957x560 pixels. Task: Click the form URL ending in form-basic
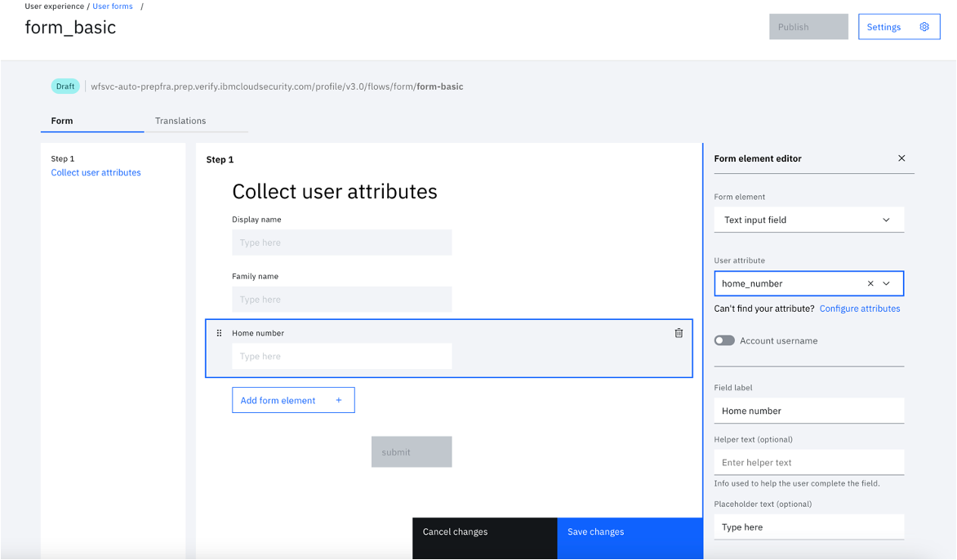pyautogui.click(x=277, y=87)
